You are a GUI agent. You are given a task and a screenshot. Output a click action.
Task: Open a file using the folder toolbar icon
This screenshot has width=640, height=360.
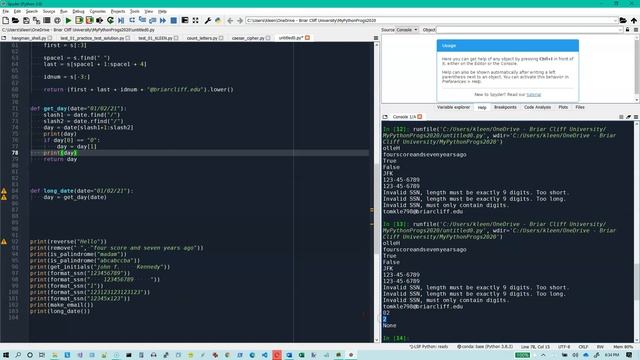[x=16, y=20]
